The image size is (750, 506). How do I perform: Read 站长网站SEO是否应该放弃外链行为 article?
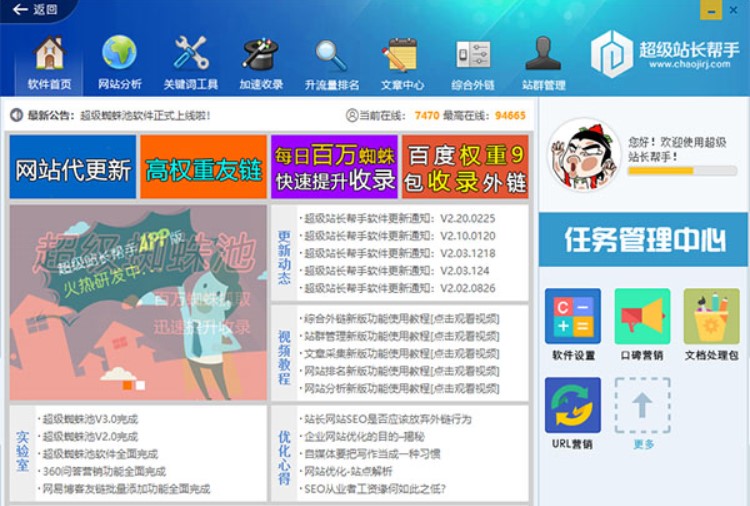click(x=387, y=419)
